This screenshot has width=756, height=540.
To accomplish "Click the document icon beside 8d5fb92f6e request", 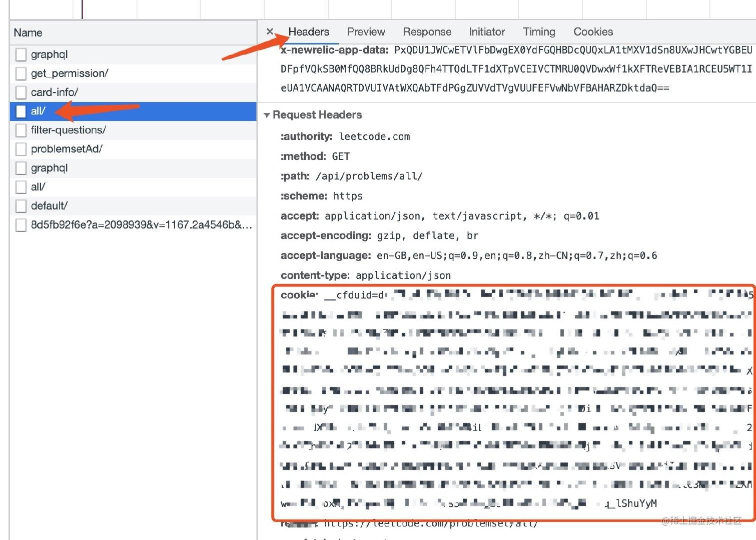I will click(21, 225).
